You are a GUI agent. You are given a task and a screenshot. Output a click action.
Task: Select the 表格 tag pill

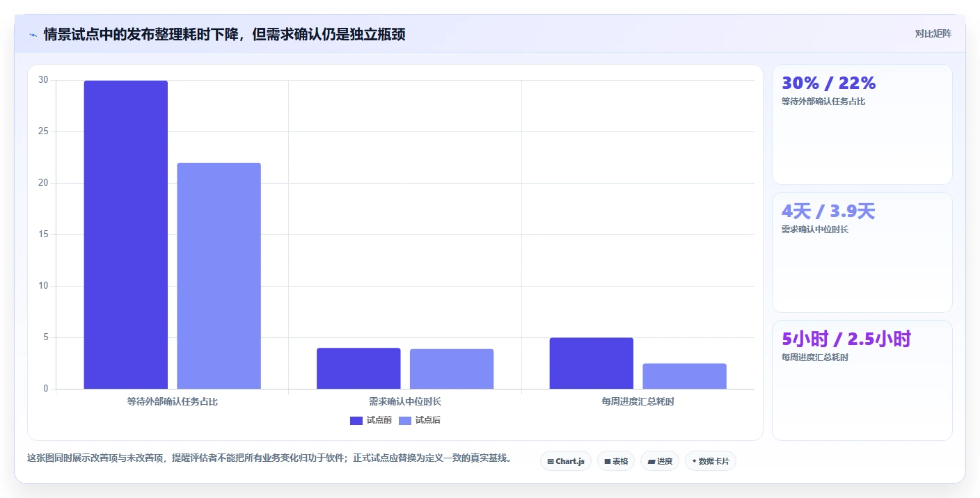click(x=616, y=461)
